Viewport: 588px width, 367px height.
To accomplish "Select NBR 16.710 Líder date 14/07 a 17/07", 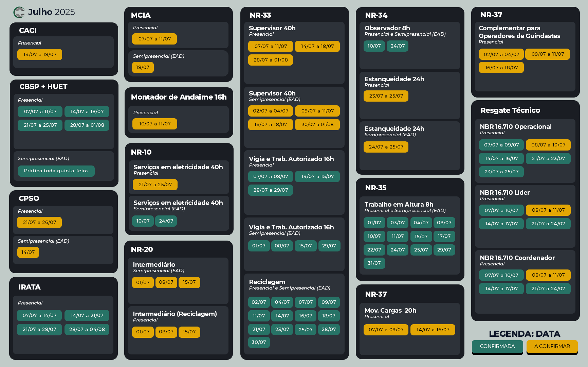I will click(501, 224).
